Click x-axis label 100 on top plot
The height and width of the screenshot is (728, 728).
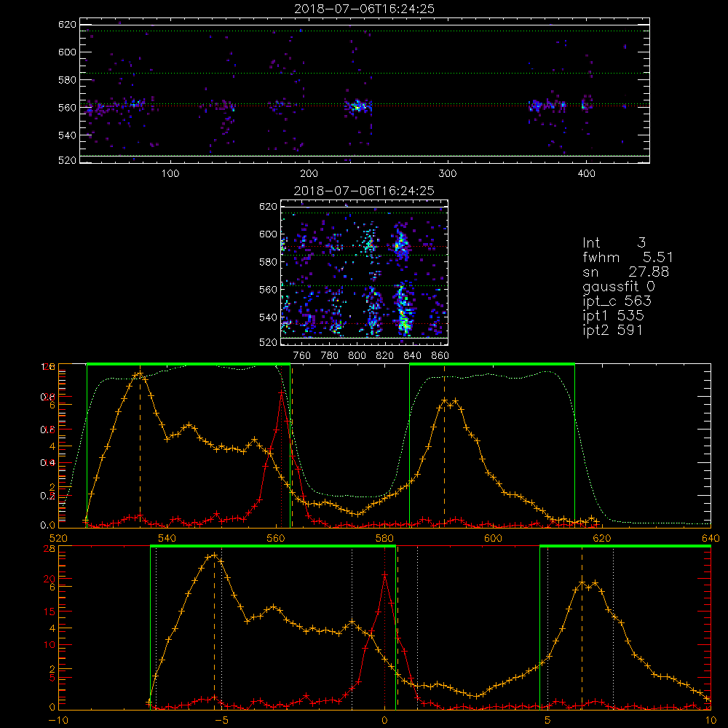170,174
